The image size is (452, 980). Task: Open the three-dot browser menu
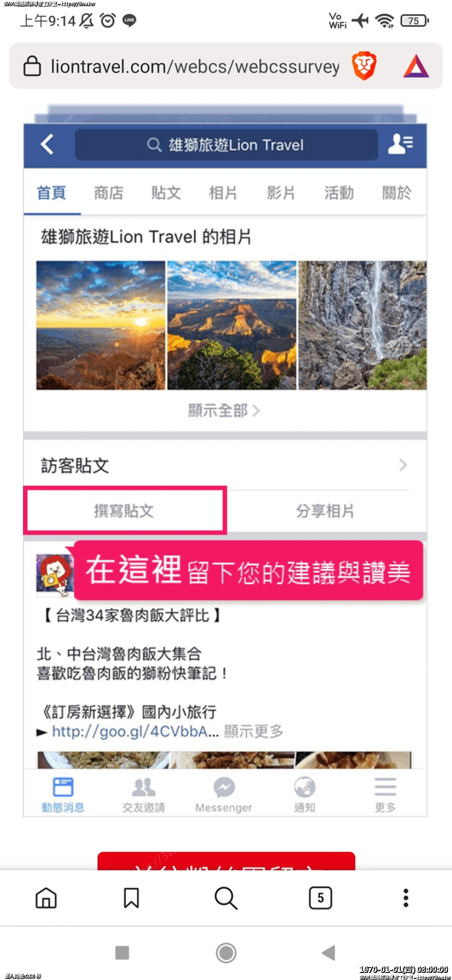point(406,898)
